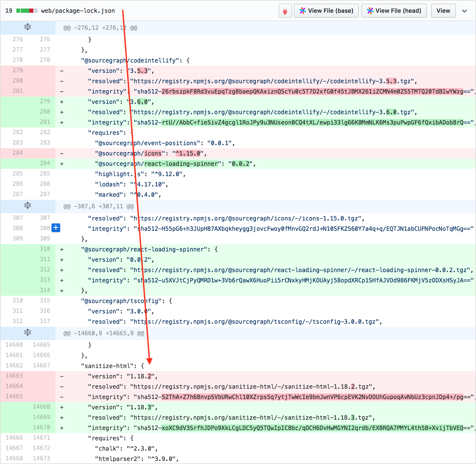Image resolution: width=476 pixels, height=464 pixels.
Task: Expand hidden lines above the -276,12 hunk
Action: 28,27
